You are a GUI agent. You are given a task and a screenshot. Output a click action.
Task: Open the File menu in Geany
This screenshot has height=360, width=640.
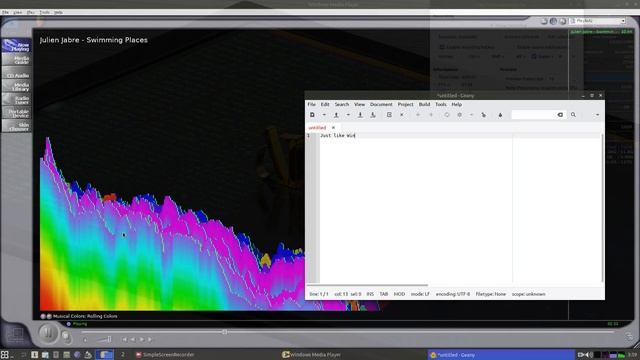(311, 104)
